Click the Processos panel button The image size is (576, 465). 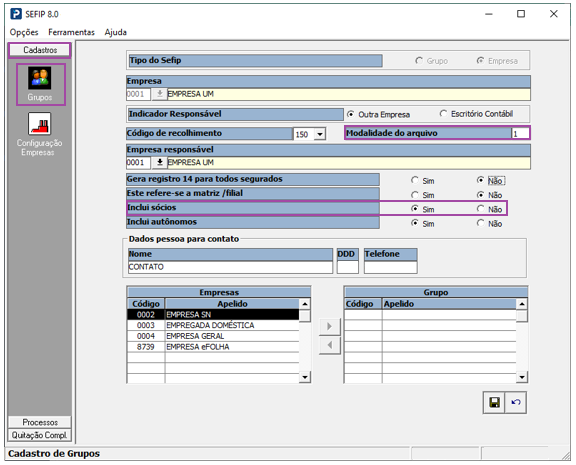[40, 422]
